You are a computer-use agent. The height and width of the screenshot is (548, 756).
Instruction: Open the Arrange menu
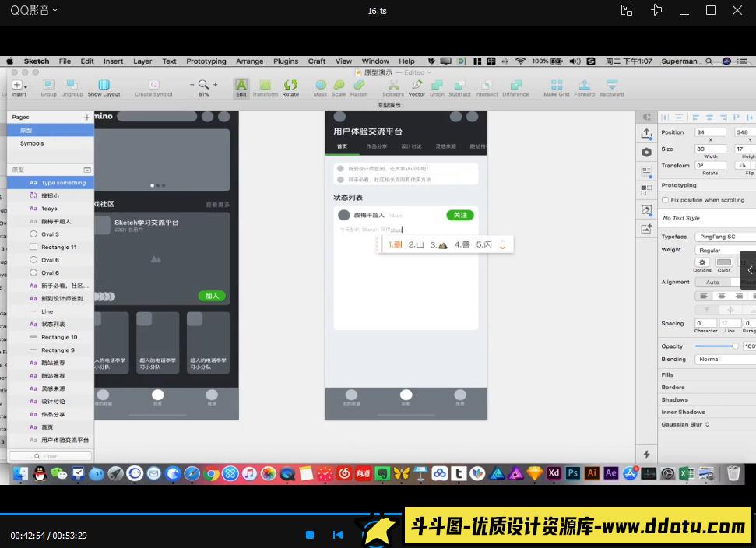pos(249,61)
